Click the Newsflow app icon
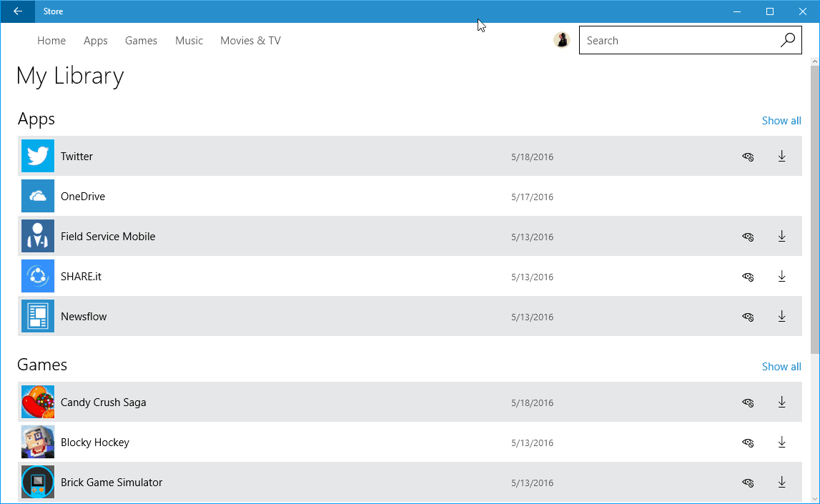This screenshot has height=504, width=820. coord(37,316)
